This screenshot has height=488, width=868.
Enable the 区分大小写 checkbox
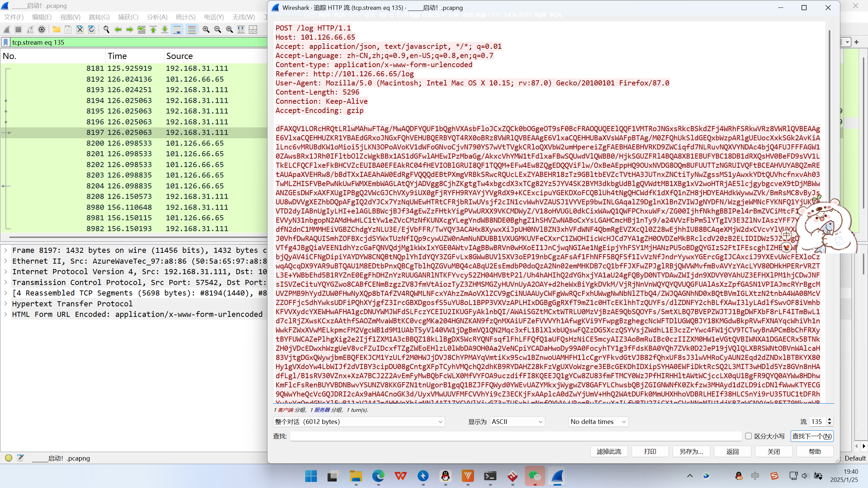[749, 436]
